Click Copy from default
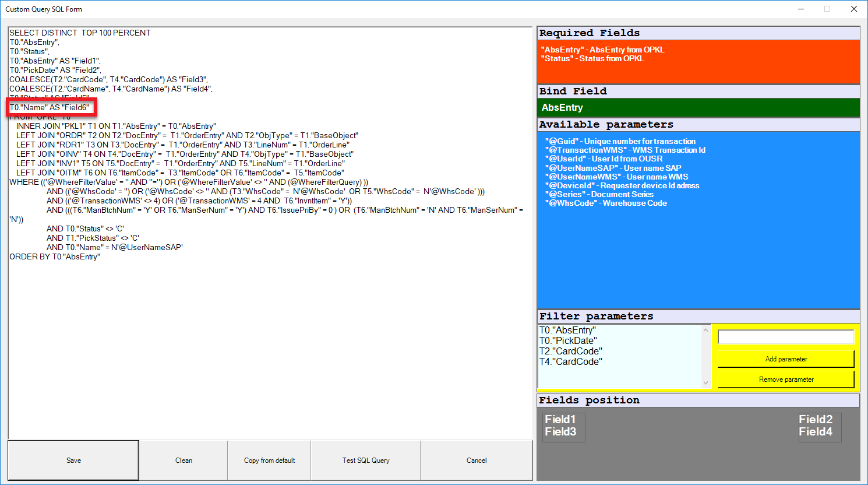868x485 pixels. [269, 460]
